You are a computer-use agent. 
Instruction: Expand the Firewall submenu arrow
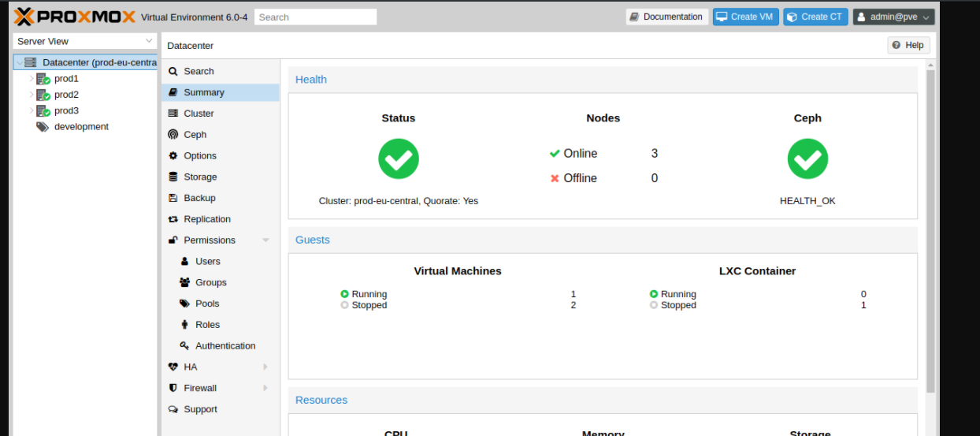265,388
